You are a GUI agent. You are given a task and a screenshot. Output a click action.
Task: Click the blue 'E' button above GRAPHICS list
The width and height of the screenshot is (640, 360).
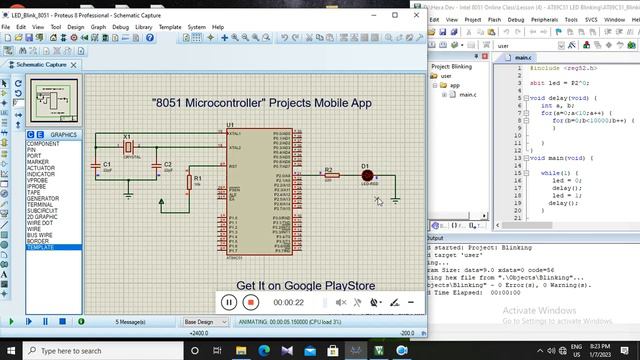pyautogui.click(x=40, y=134)
